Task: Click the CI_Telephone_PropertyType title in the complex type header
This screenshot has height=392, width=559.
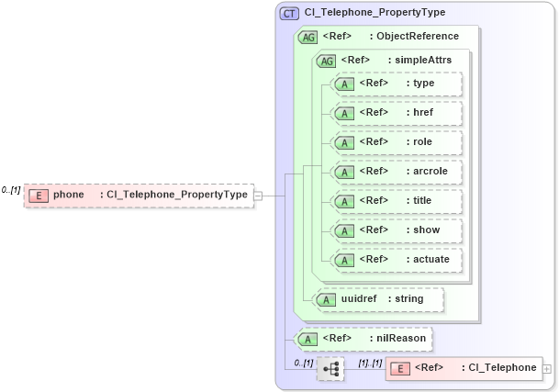Action: 375,13
